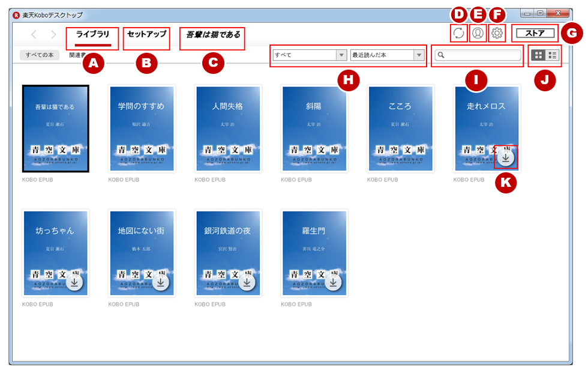Switch to grid view
Screen dimensions: 588x370
click(538, 55)
